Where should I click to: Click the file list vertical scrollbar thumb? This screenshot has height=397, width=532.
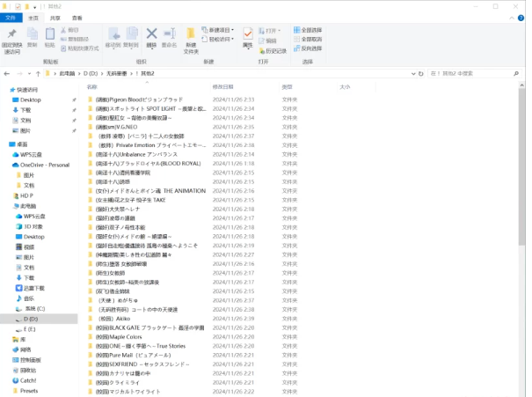click(x=521, y=167)
